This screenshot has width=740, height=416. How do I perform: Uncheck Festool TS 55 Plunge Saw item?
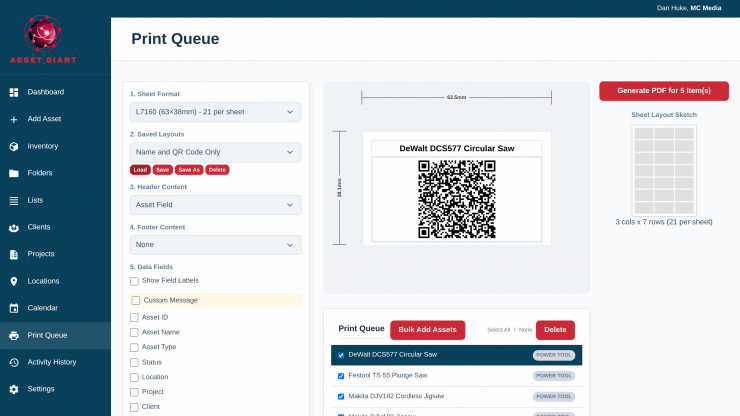point(341,376)
